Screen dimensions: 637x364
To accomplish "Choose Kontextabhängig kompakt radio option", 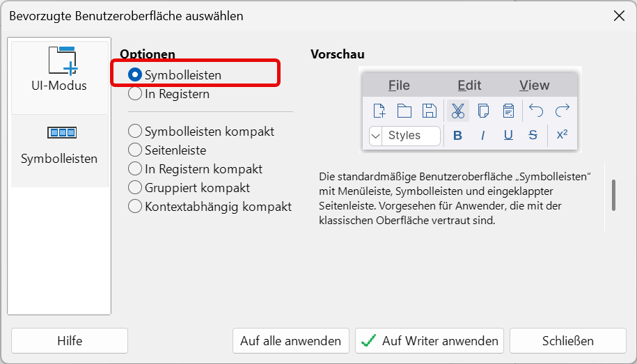I will (135, 206).
